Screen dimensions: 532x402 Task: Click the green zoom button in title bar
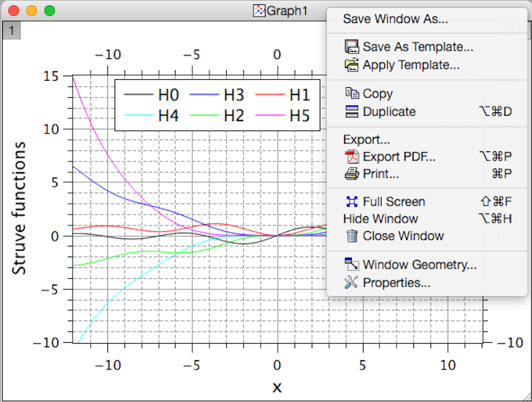tap(50, 11)
